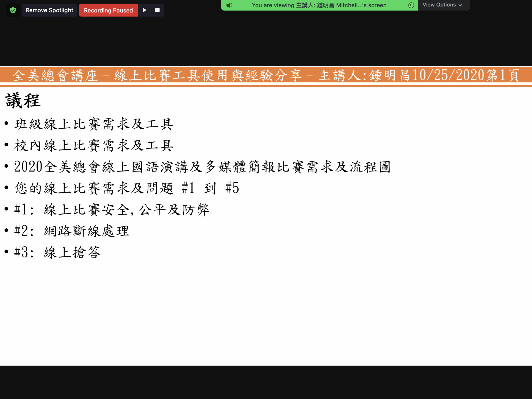Click the View Options chevron arrow

click(460, 5)
